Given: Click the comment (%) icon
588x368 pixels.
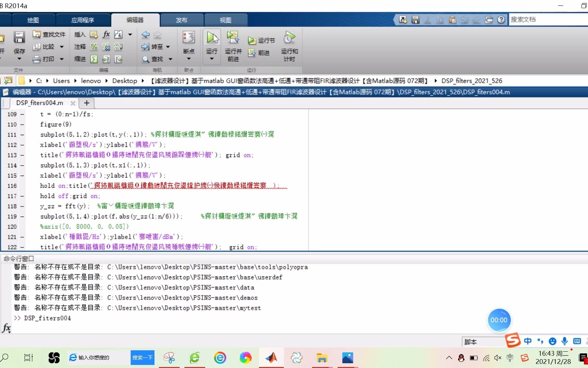Looking at the screenshot, I should [x=94, y=47].
